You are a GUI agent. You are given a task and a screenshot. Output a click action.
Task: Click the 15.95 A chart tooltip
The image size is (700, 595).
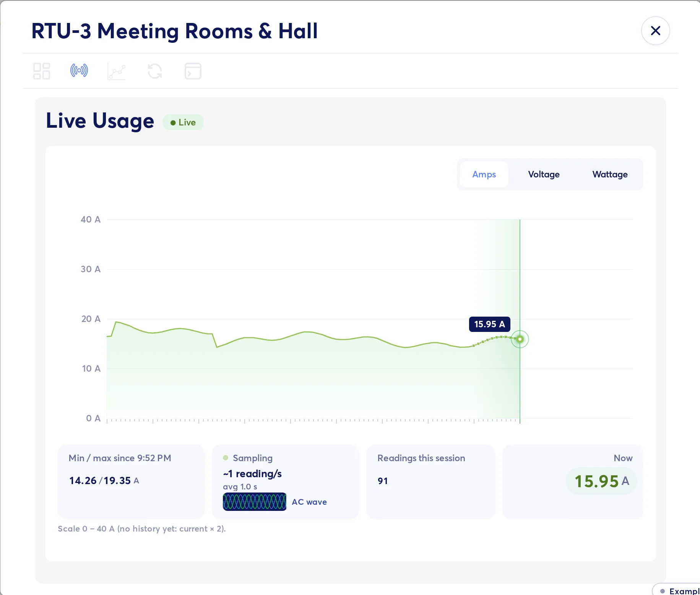[490, 324]
